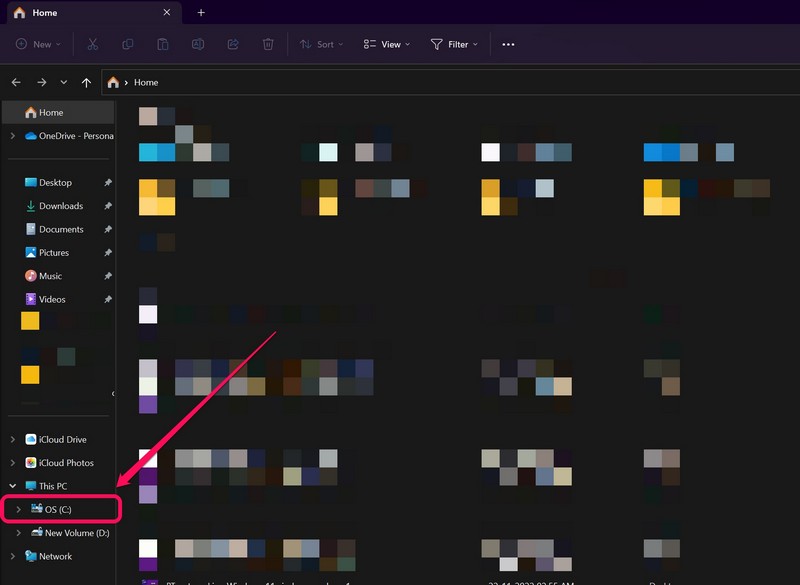Click the Delete trash can icon

coord(268,44)
